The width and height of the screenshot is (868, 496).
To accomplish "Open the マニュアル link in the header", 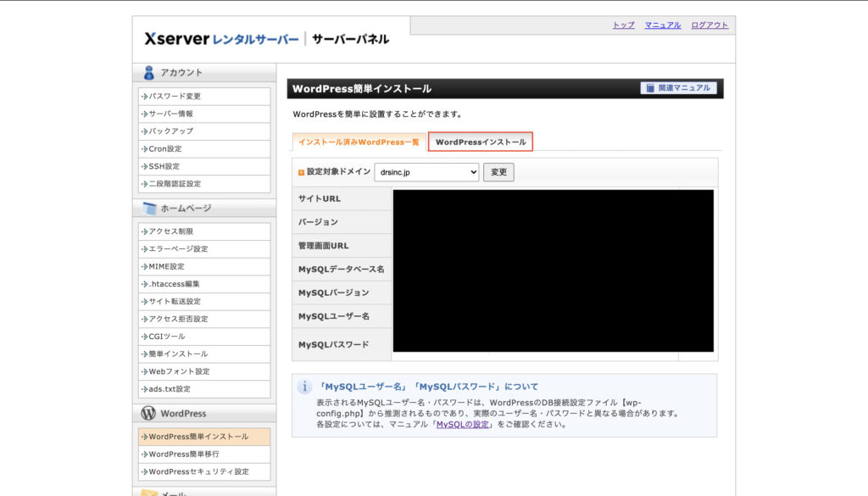I will pos(663,25).
